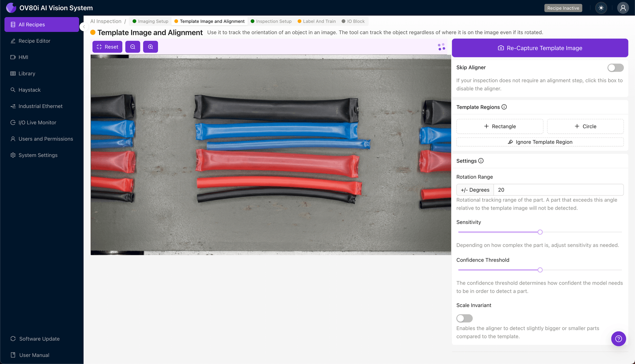Select the I/O Live Monitor icon
The height and width of the screenshot is (364, 635).
coord(13,122)
